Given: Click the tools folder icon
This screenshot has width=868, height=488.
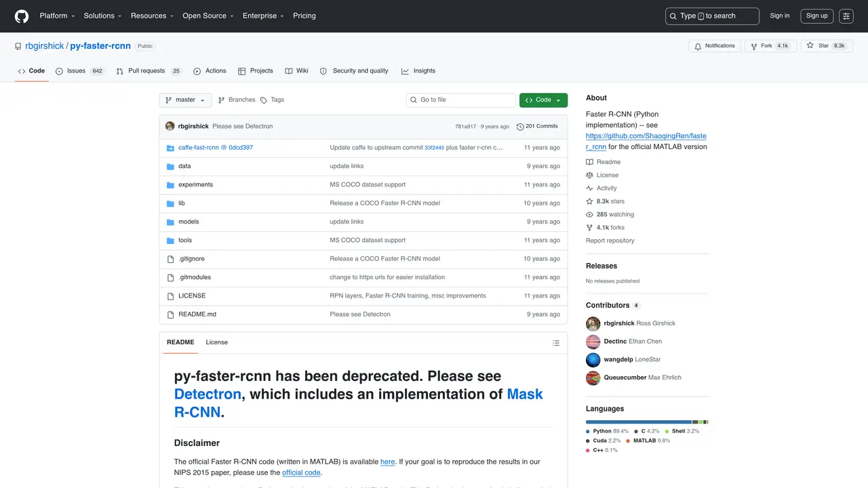Looking at the screenshot, I should 171,241.
